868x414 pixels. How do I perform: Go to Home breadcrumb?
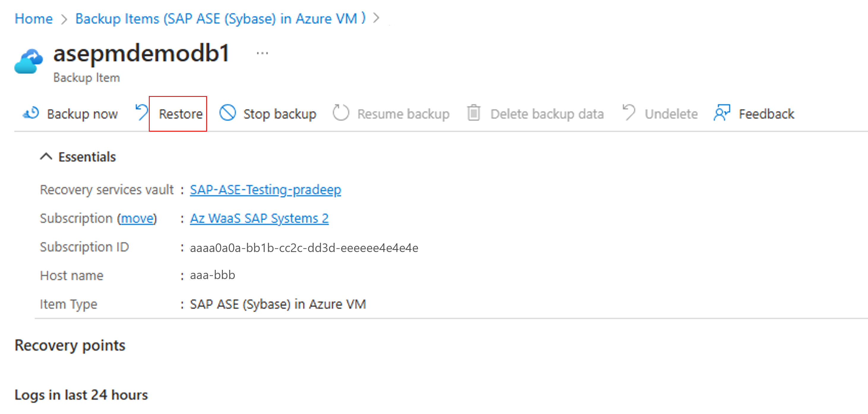pos(34,18)
